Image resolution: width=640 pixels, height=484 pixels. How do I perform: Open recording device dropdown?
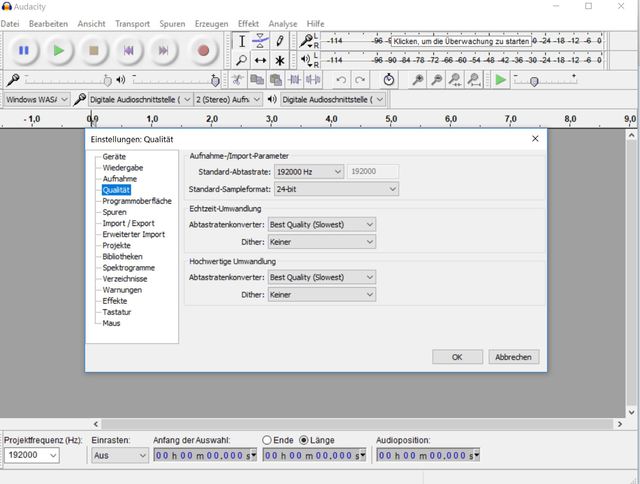tap(140, 100)
